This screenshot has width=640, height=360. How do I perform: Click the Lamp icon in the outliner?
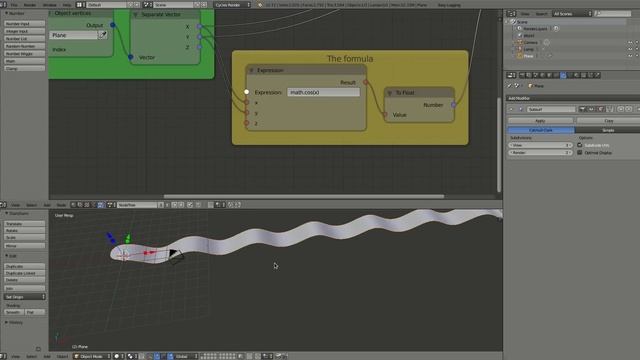coord(520,49)
